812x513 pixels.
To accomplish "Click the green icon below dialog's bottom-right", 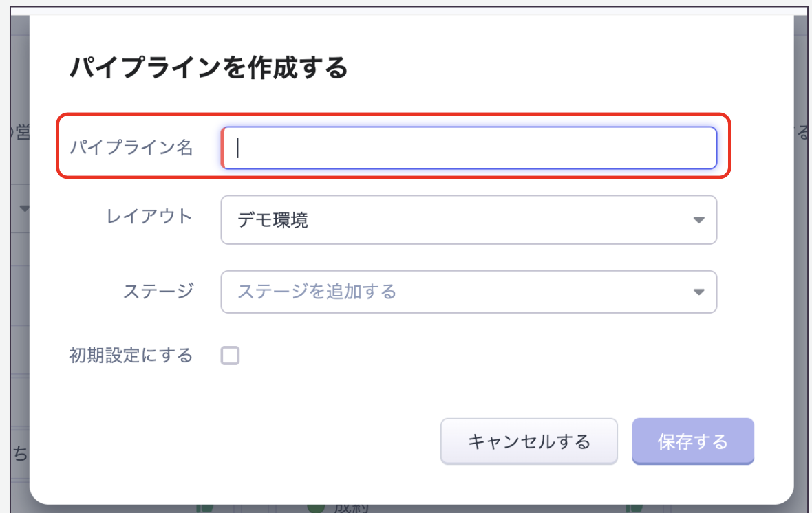I will [x=633, y=508].
